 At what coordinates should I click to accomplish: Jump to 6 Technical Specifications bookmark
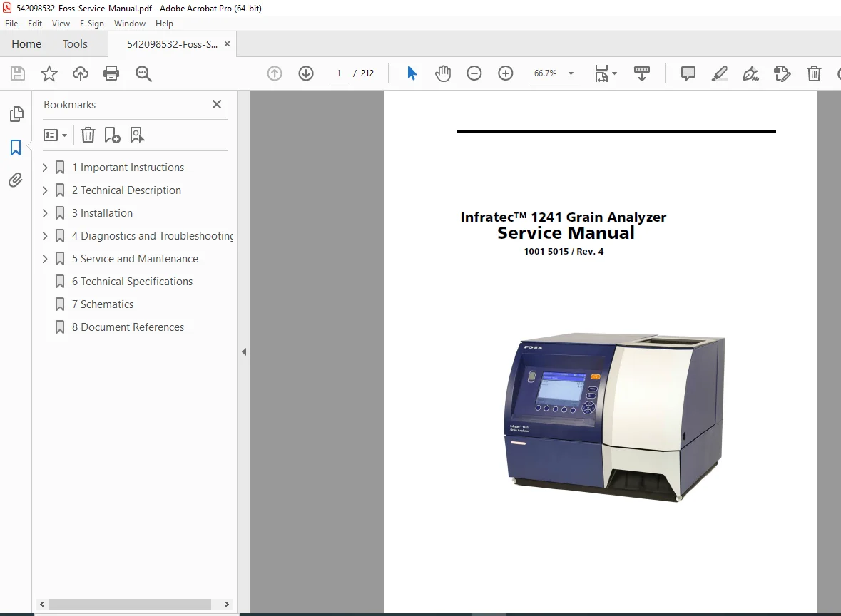pyautogui.click(x=132, y=282)
